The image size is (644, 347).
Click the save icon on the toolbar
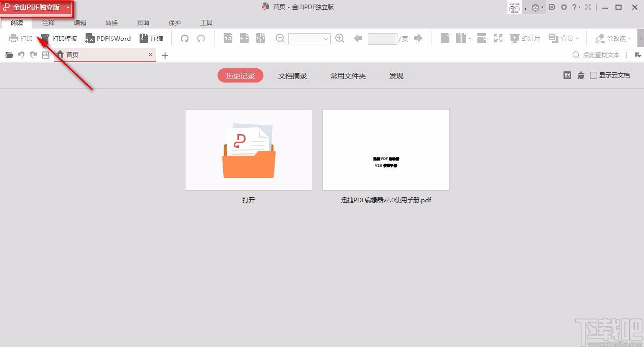tap(46, 55)
